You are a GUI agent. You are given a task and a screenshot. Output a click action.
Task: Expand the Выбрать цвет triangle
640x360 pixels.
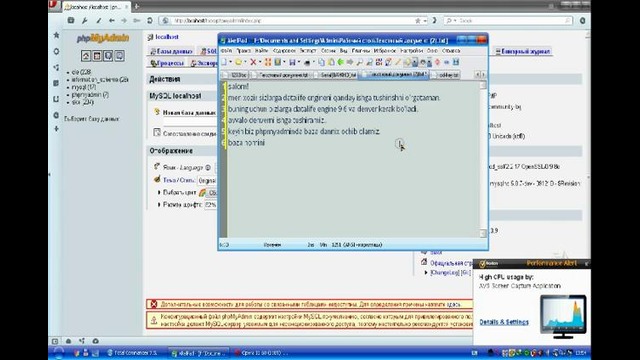[159, 192]
